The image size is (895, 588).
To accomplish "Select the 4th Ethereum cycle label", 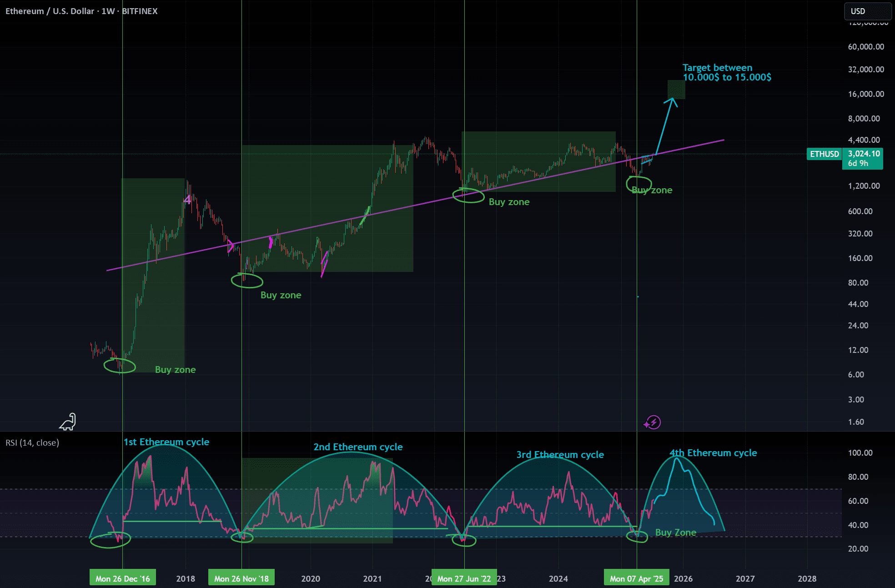I will click(x=713, y=452).
